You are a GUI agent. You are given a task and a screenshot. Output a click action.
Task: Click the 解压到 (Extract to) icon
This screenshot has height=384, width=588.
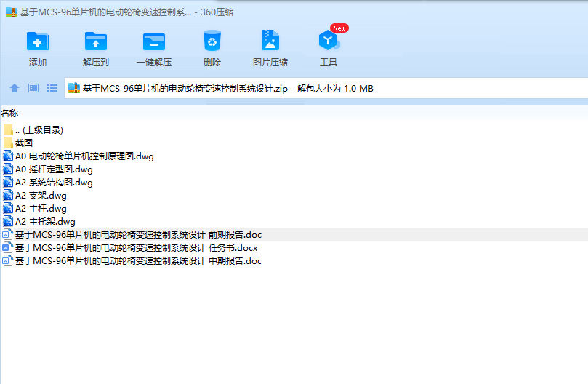point(96,41)
